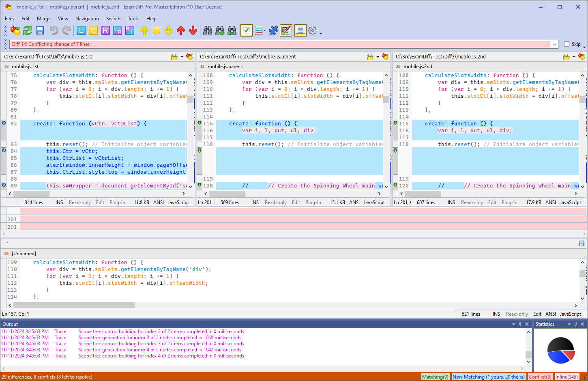
Task: Open Find using the first binoculars icon
Action: coord(208,30)
